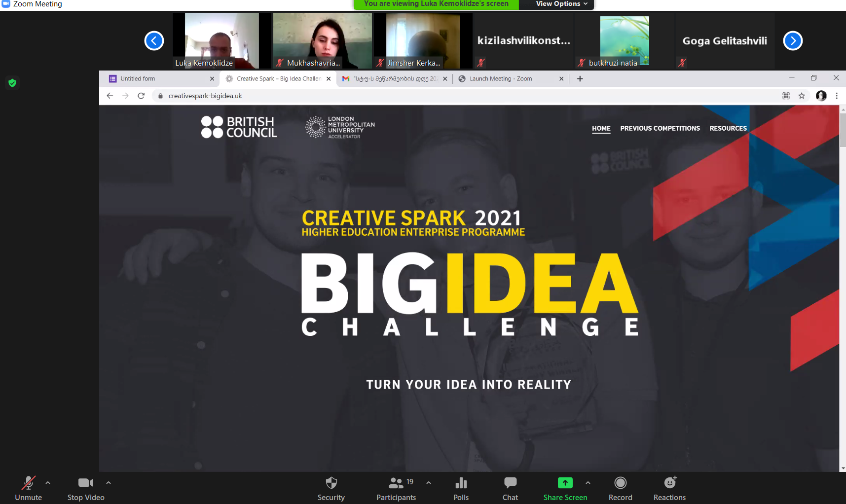The image size is (846, 504).
Task: Open the RESOURCES nav link
Action: pos(728,128)
